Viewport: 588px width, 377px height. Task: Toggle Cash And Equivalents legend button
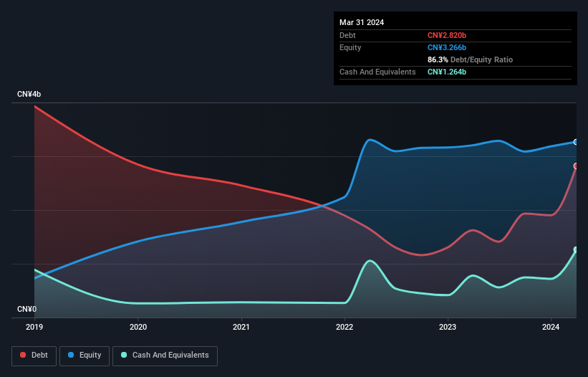point(165,355)
